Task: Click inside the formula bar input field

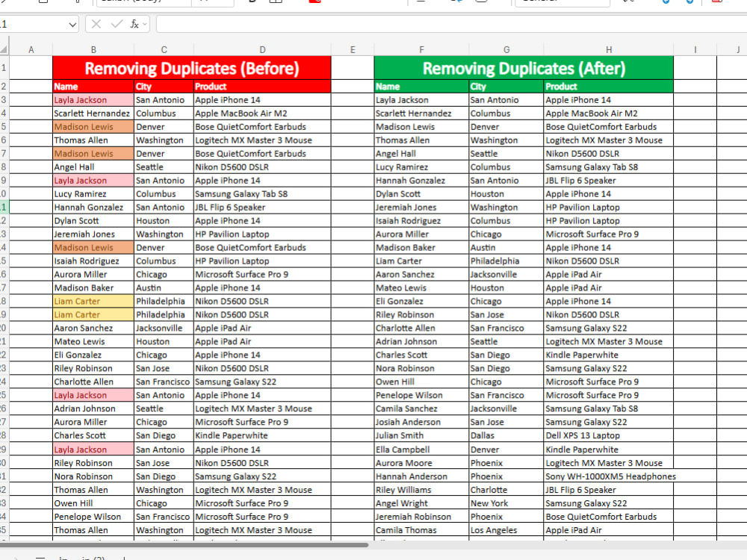Action: pyautogui.click(x=451, y=24)
